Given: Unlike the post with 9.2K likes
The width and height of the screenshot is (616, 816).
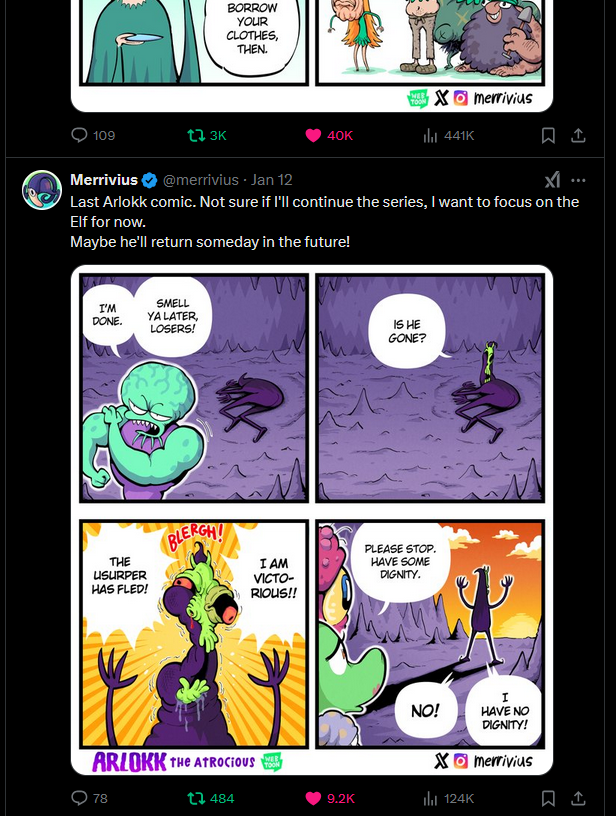Looking at the screenshot, I should tap(330, 798).
